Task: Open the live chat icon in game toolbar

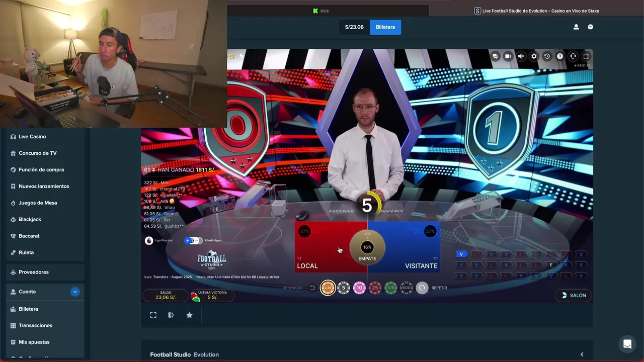Action: pos(495,56)
